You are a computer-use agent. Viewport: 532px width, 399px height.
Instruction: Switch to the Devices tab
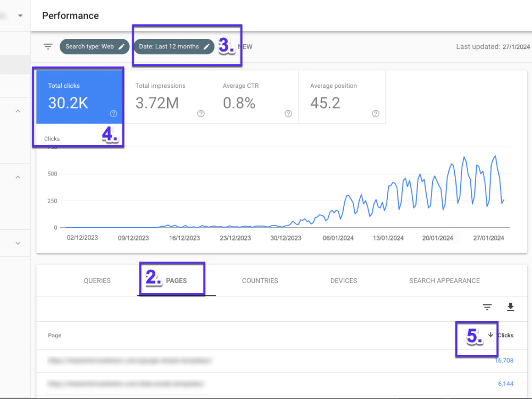tap(344, 280)
